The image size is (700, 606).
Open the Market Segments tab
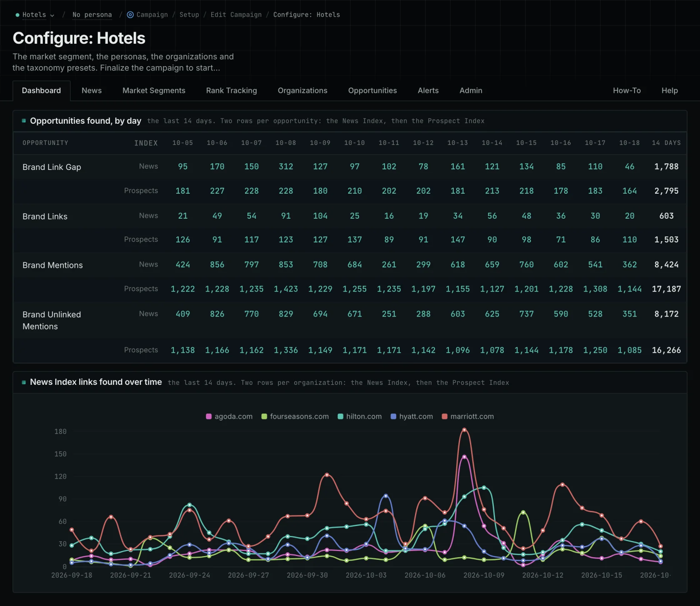click(x=154, y=90)
